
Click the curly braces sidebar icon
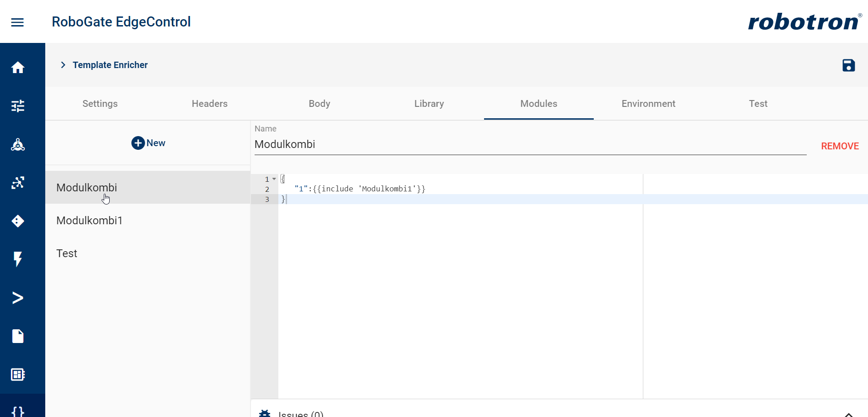[x=18, y=411]
